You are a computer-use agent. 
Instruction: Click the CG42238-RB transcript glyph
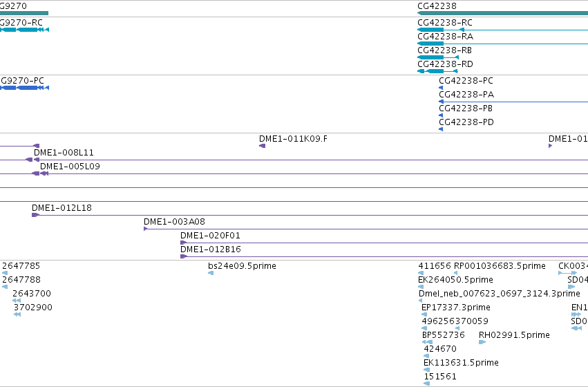pos(438,57)
